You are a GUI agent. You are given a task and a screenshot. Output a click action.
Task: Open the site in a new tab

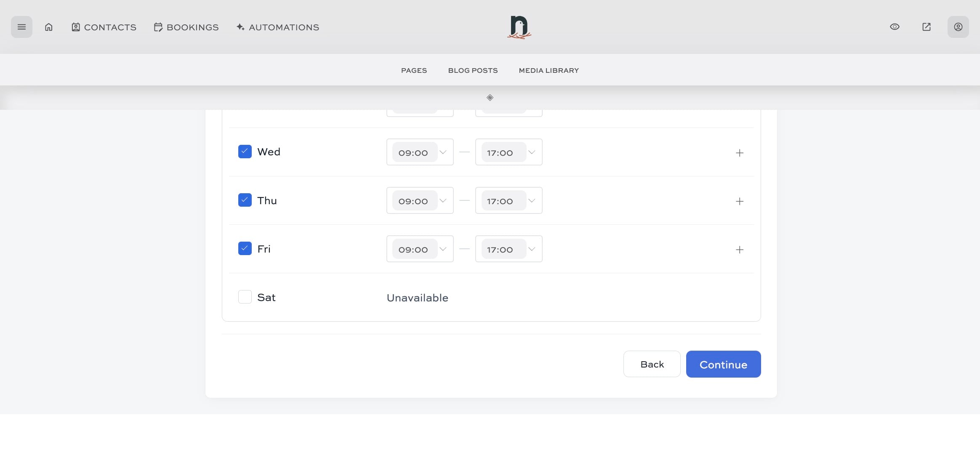[926, 27]
